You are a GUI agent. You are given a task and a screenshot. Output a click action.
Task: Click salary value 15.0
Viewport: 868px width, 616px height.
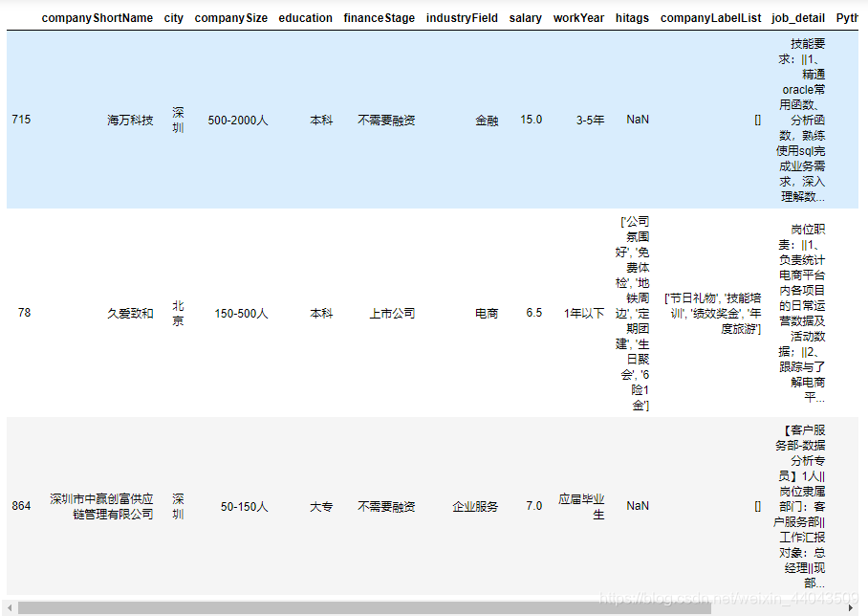tap(531, 120)
